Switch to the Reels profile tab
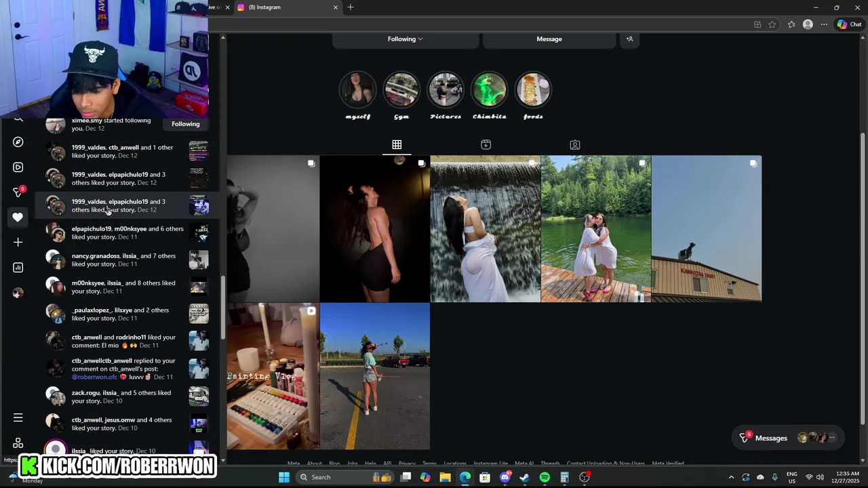868x488 pixels. [486, 144]
